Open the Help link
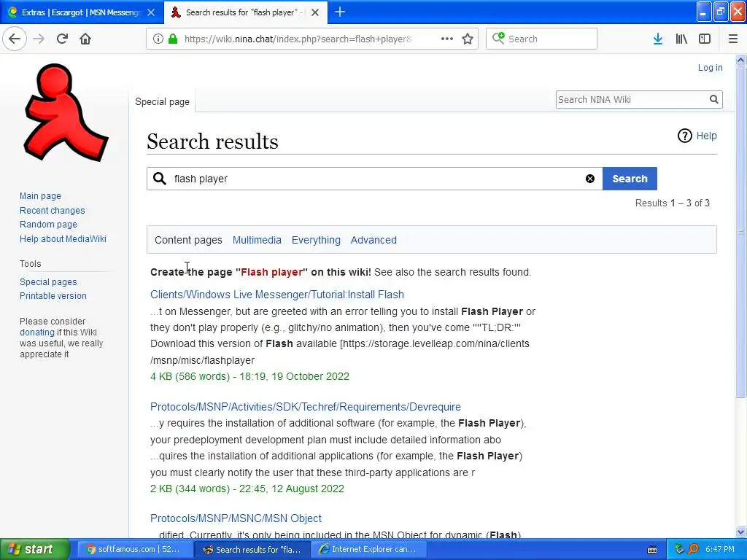The image size is (747, 560). pos(706,136)
